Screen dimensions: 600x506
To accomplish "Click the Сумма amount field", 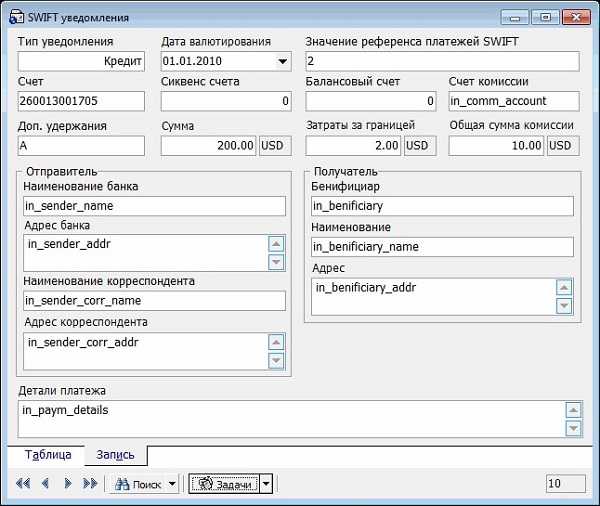I will coord(208,145).
